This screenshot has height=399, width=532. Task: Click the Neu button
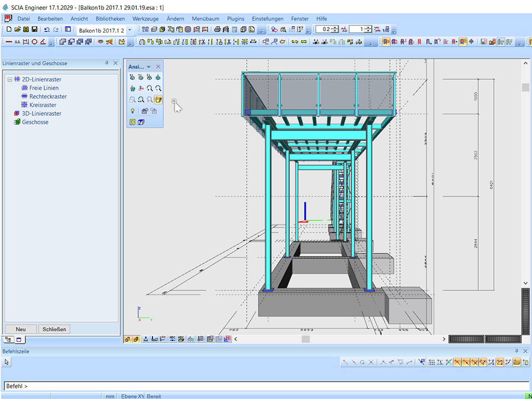coord(21,329)
